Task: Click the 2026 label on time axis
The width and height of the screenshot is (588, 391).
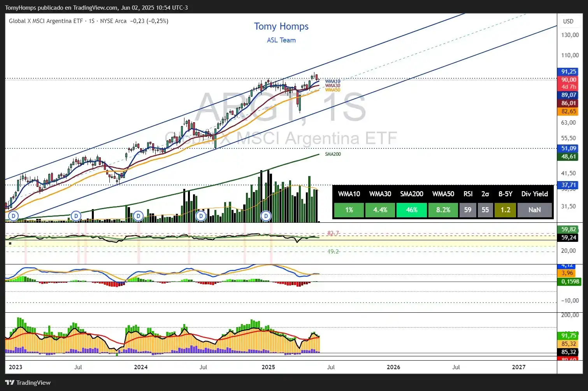Action: pos(393,367)
